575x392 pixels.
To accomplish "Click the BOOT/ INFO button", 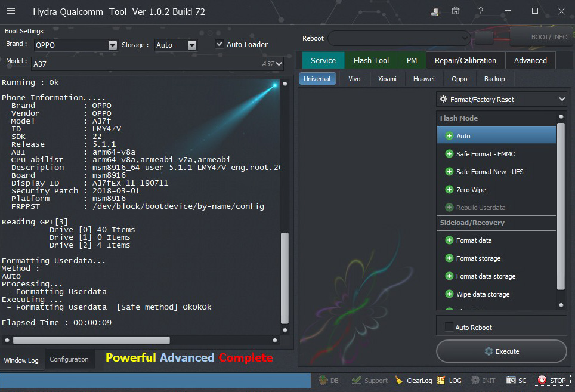I will (x=542, y=37).
